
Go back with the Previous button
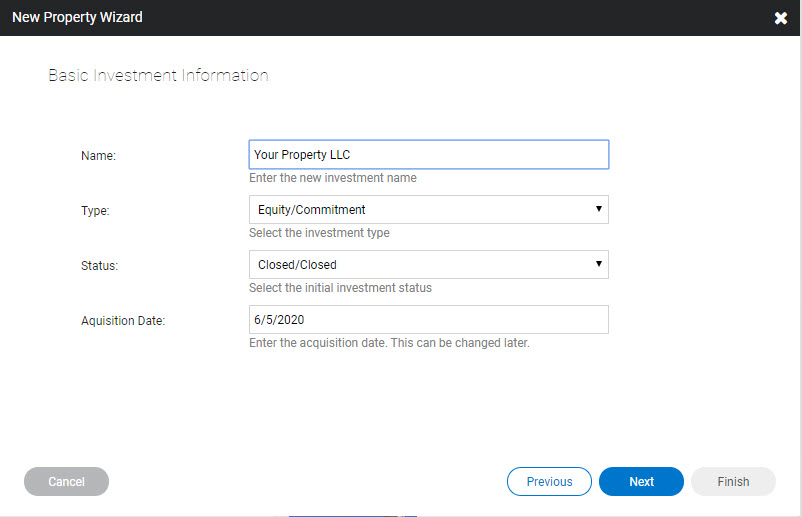[x=549, y=481]
